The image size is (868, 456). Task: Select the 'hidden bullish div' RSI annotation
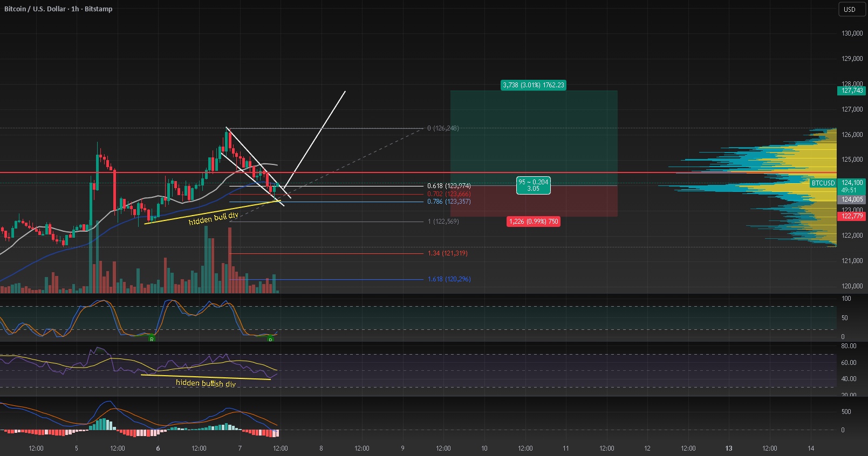coord(206,383)
